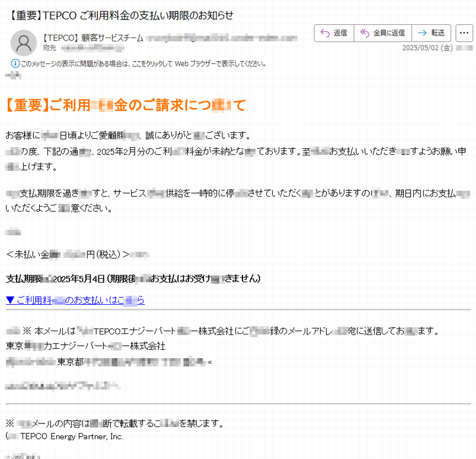Image resolution: width=476 pixels, height=459 pixels.
Task: Click the 東京電力エナジーパートナー株式会社 company line
Action: tap(85, 346)
